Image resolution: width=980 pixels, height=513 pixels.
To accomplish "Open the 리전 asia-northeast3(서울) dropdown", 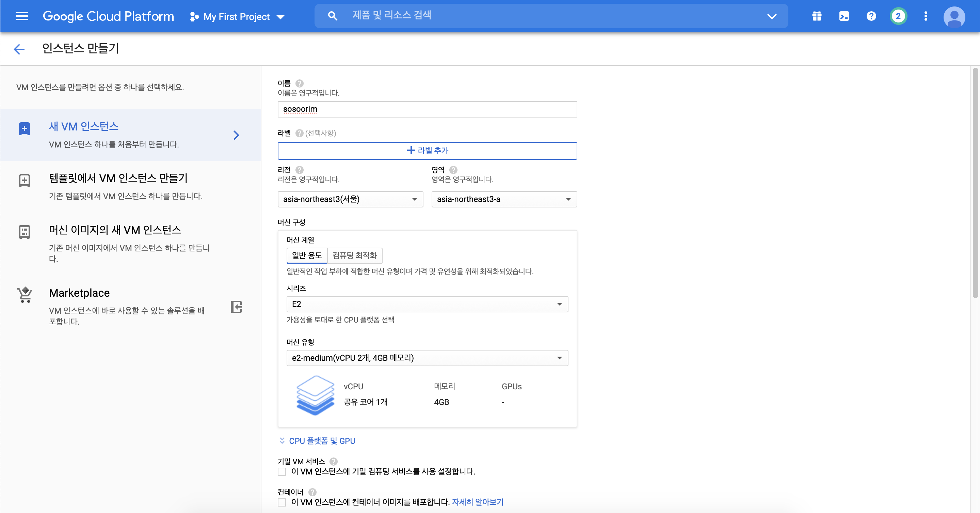I will tap(350, 199).
